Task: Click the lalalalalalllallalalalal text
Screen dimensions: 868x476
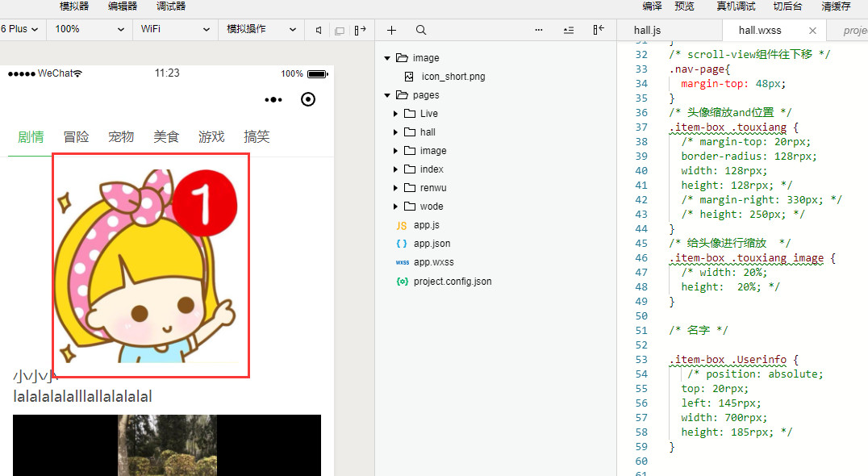Action: tap(82, 396)
